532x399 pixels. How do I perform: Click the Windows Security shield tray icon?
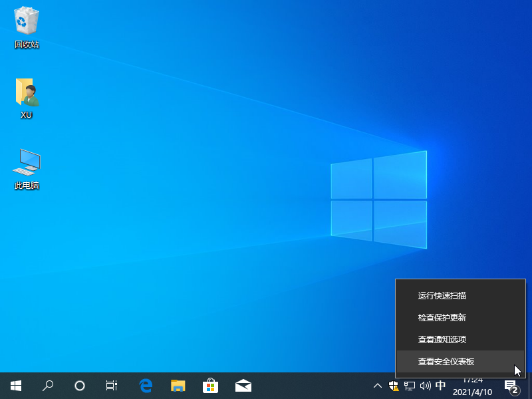point(394,386)
